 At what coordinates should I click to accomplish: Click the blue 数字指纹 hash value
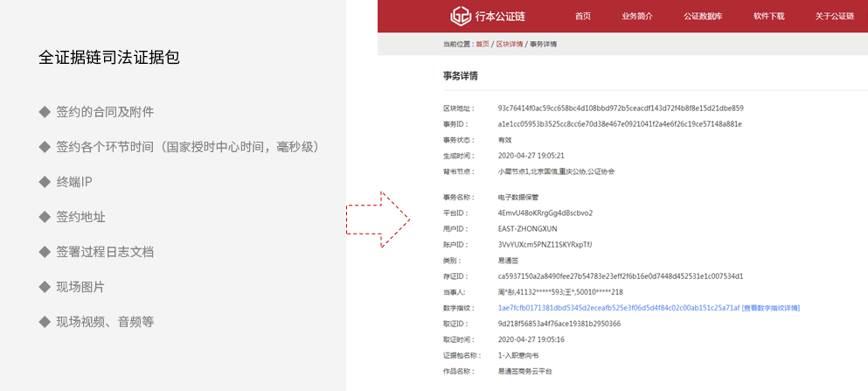(x=618, y=308)
